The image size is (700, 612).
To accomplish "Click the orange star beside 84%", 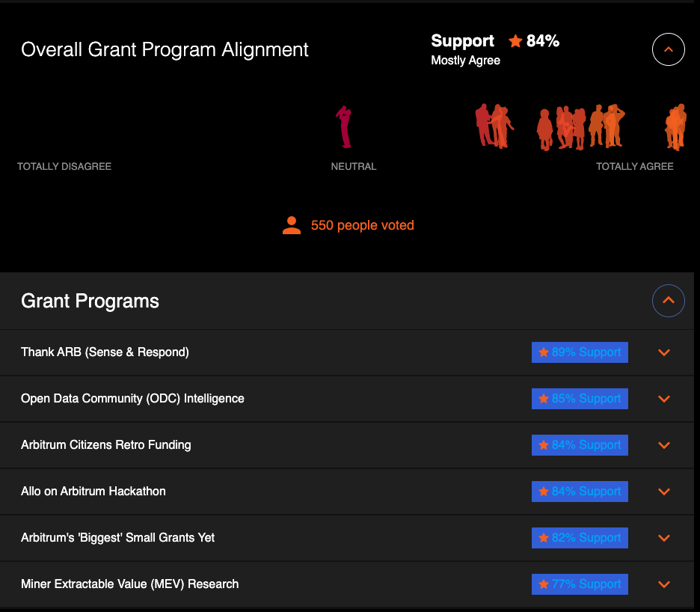I will pyautogui.click(x=515, y=41).
